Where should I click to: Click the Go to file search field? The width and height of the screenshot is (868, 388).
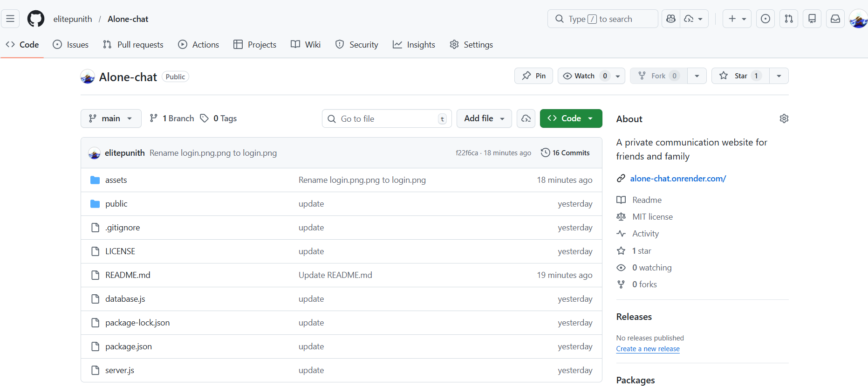click(x=386, y=119)
